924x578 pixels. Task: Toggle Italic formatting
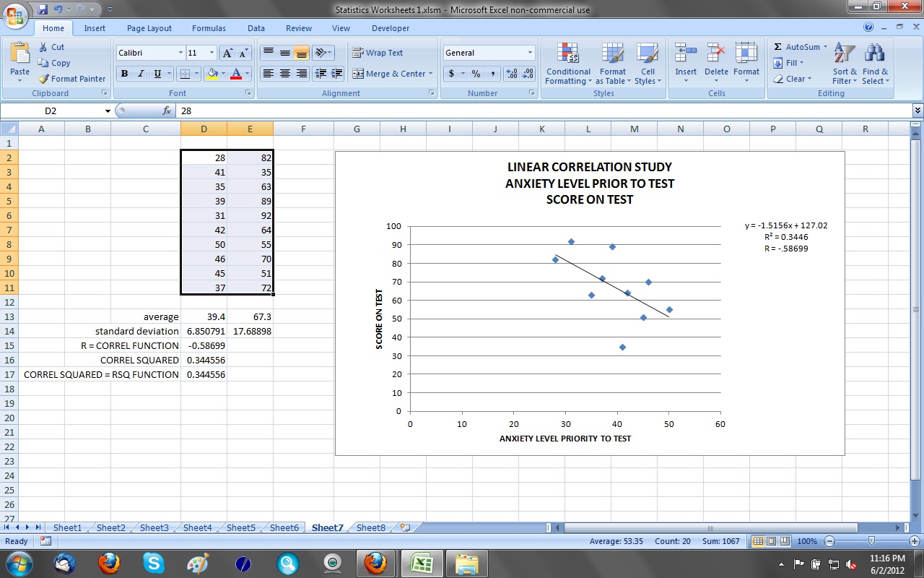point(140,74)
